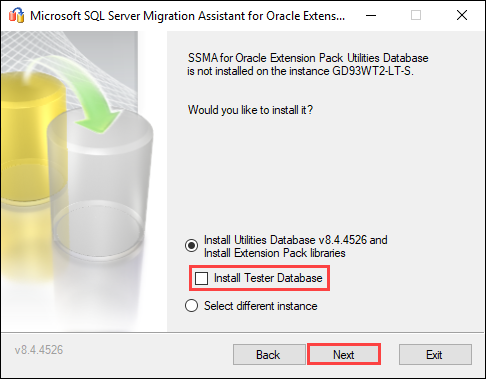Click the SSMA app icon in title bar
Screen dimensions: 486x379
(16, 15)
